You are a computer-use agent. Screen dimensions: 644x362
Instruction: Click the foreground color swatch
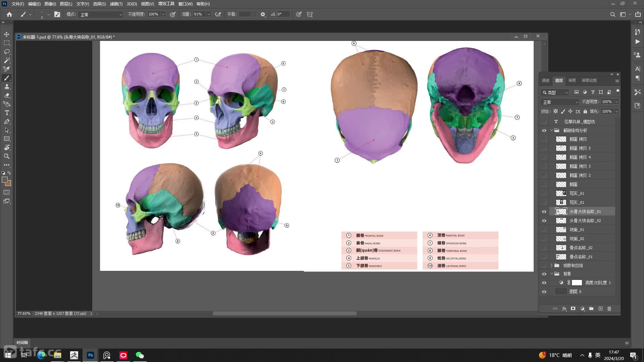coord(4,180)
